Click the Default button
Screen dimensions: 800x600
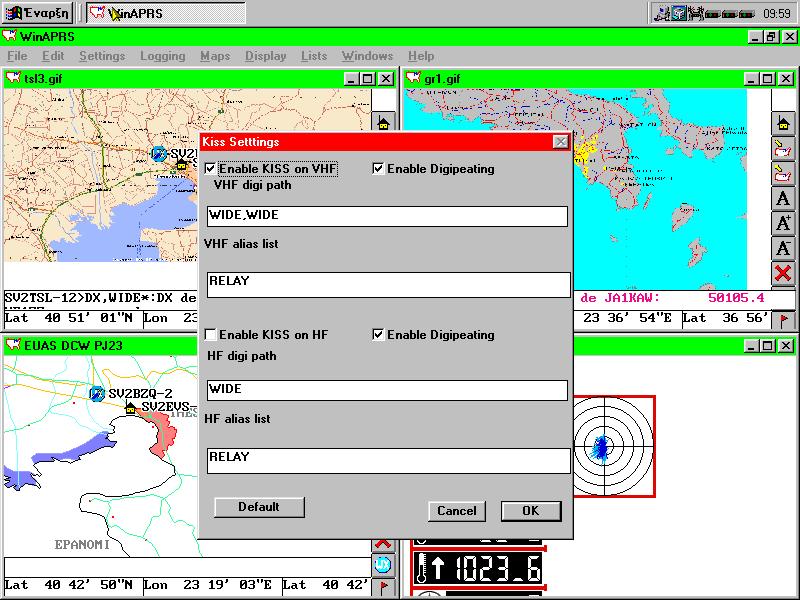(x=259, y=507)
